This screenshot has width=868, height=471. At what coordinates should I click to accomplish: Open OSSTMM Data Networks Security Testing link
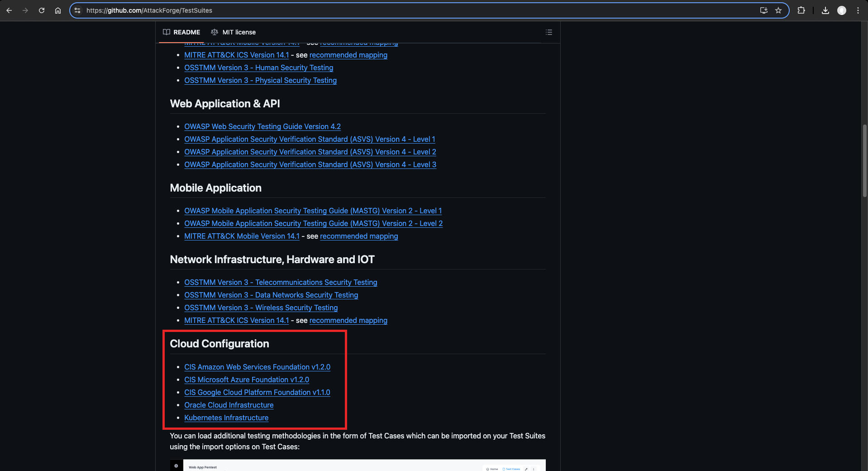point(271,295)
